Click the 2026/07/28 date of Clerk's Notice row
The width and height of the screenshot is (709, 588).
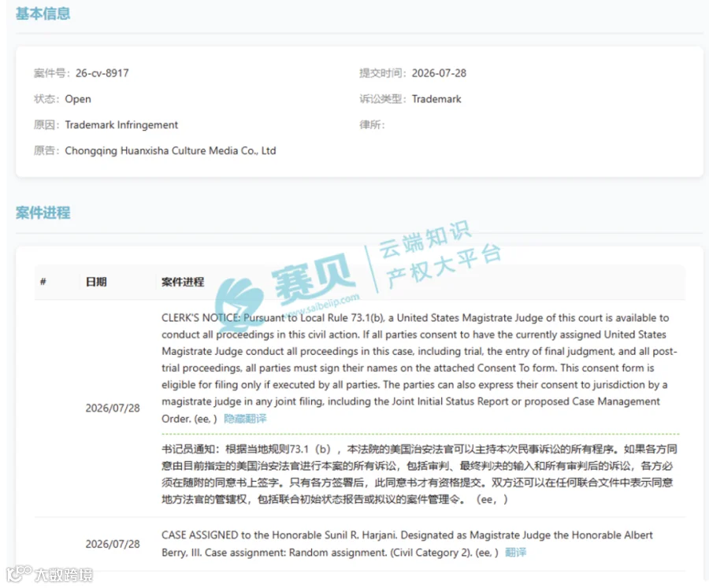click(113, 408)
